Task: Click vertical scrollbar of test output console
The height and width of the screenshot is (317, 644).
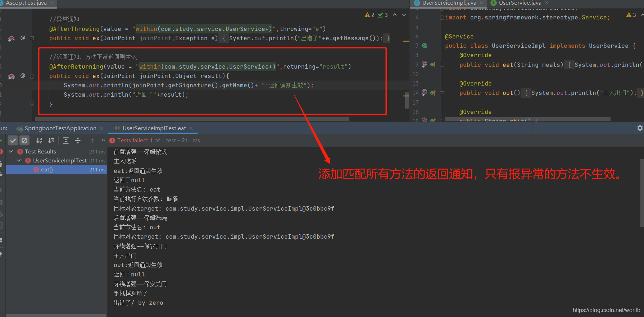Action: coord(642,193)
